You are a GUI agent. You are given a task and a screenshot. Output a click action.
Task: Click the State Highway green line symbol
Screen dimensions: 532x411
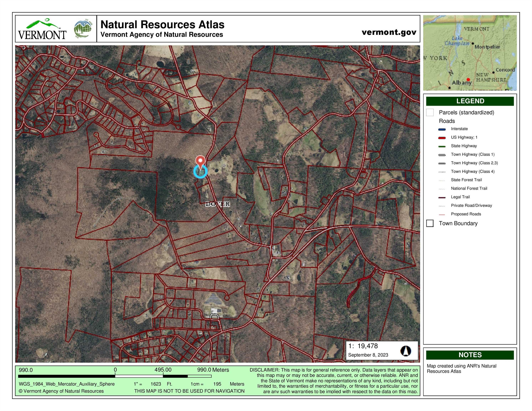tap(442, 146)
